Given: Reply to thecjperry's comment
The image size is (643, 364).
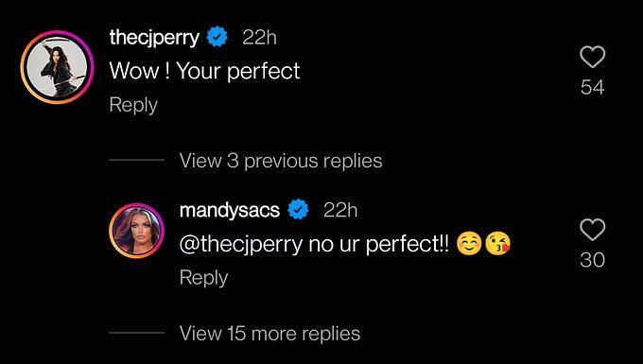Looking at the screenshot, I should 133,105.
